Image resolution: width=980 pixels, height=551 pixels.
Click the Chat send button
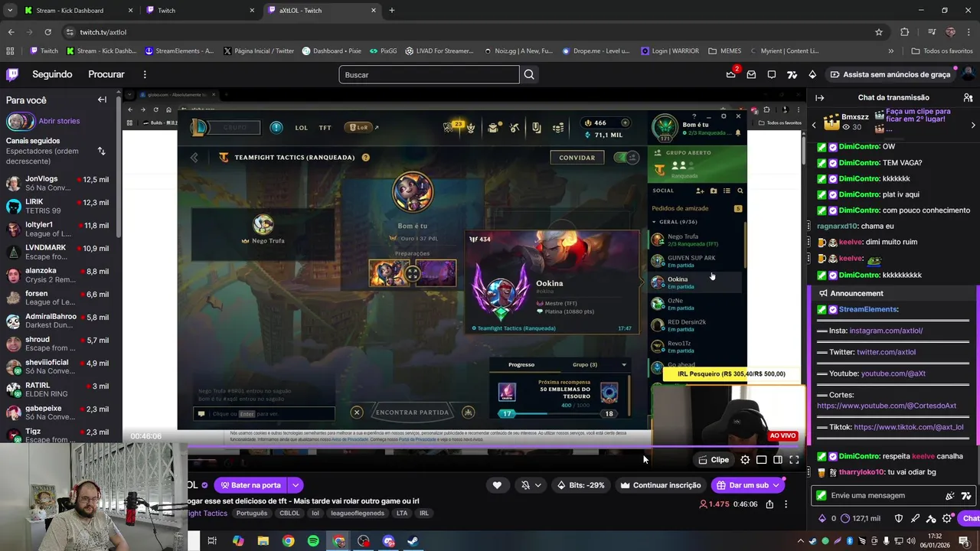[971, 518]
